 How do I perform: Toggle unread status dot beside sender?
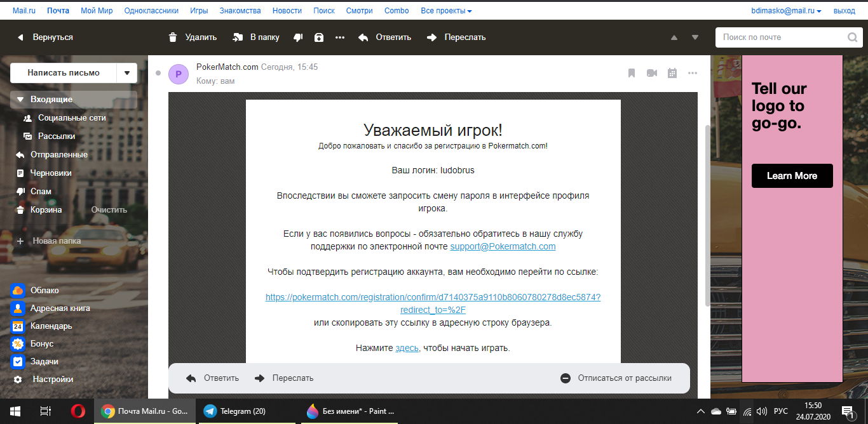pyautogui.click(x=158, y=73)
